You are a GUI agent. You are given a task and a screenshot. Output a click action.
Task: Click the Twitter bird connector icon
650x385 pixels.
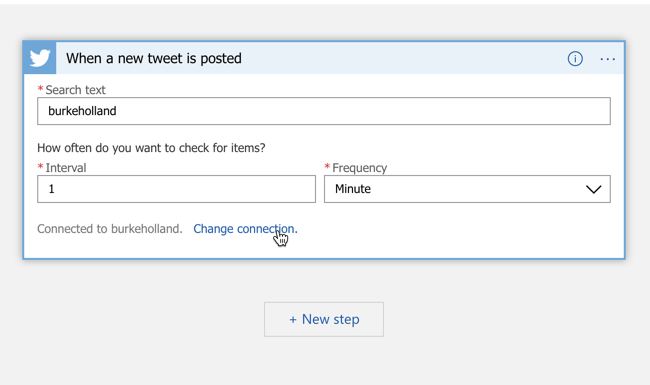pos(40,58)
